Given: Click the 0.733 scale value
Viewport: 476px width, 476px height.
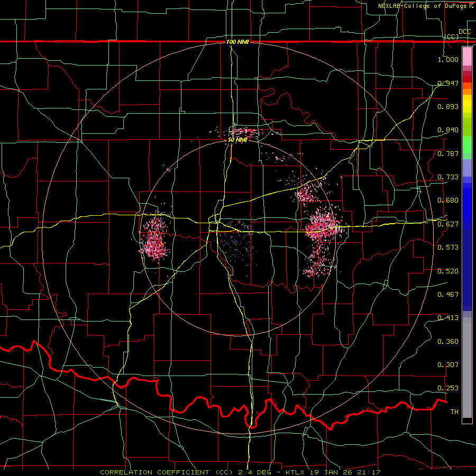Looking at the screenshot, I should (x=448, y=177).
